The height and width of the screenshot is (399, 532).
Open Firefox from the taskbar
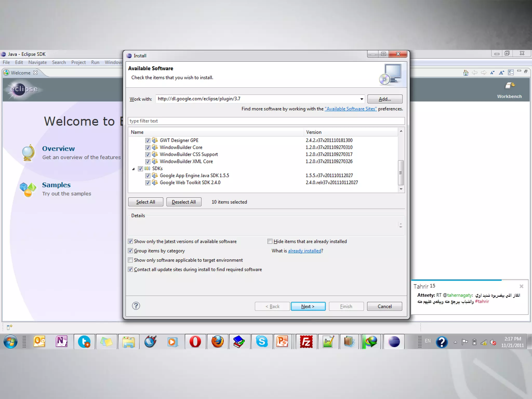[217, 341]
